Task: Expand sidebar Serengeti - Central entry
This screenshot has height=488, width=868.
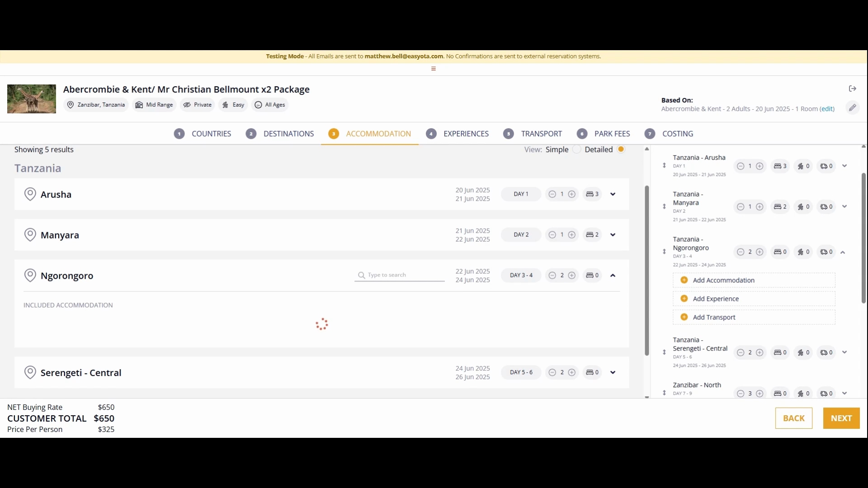Action: (844, 352)
